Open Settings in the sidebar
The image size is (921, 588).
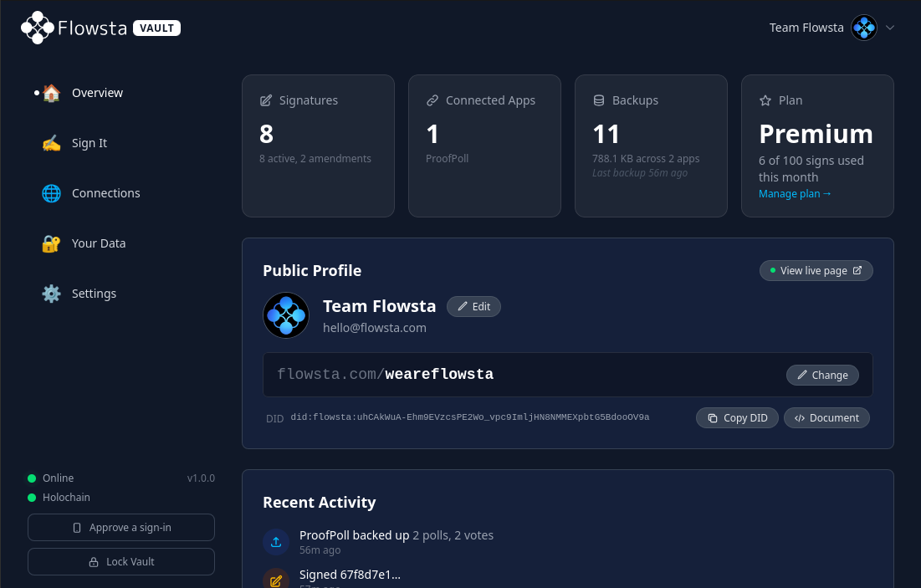[94, 293]
